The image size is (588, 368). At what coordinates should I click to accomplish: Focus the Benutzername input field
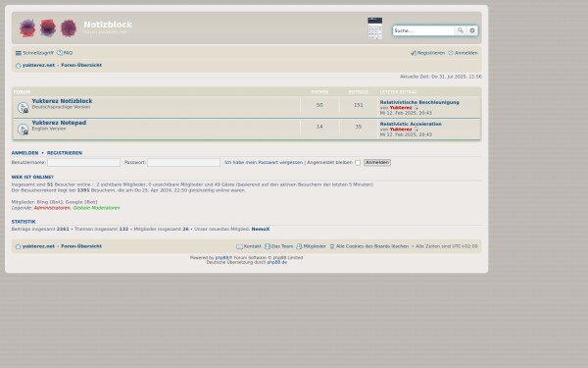point(83,163)
